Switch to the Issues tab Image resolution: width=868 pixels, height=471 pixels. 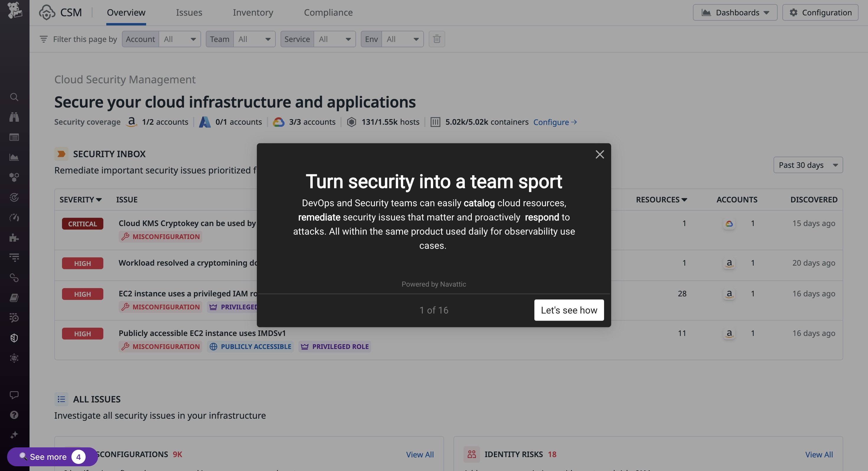189,12
